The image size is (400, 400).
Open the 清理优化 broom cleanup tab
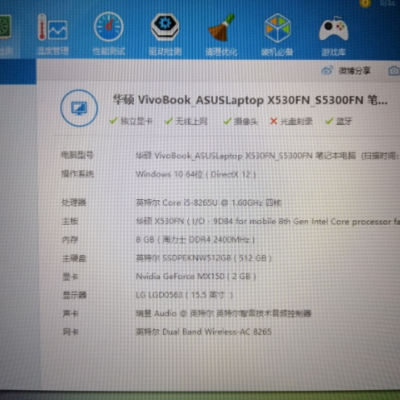click(x=221, y=34)
